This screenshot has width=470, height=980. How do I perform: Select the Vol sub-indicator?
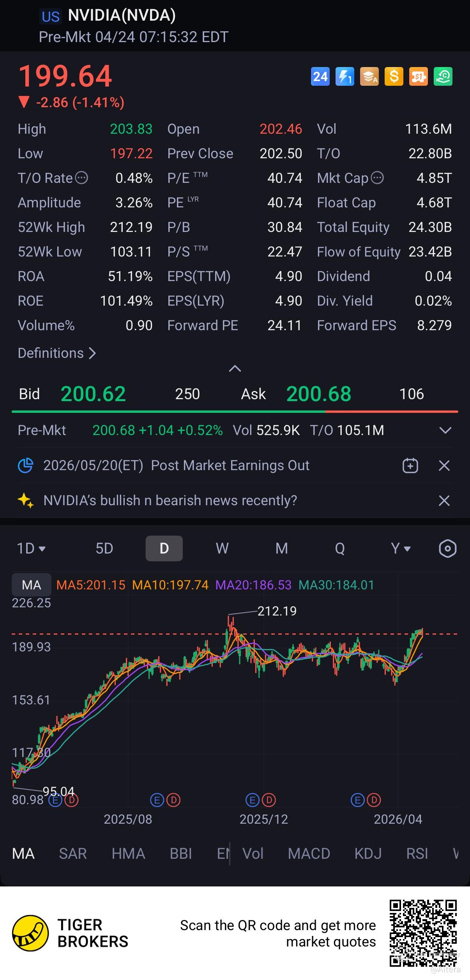(x=253, y=854)
